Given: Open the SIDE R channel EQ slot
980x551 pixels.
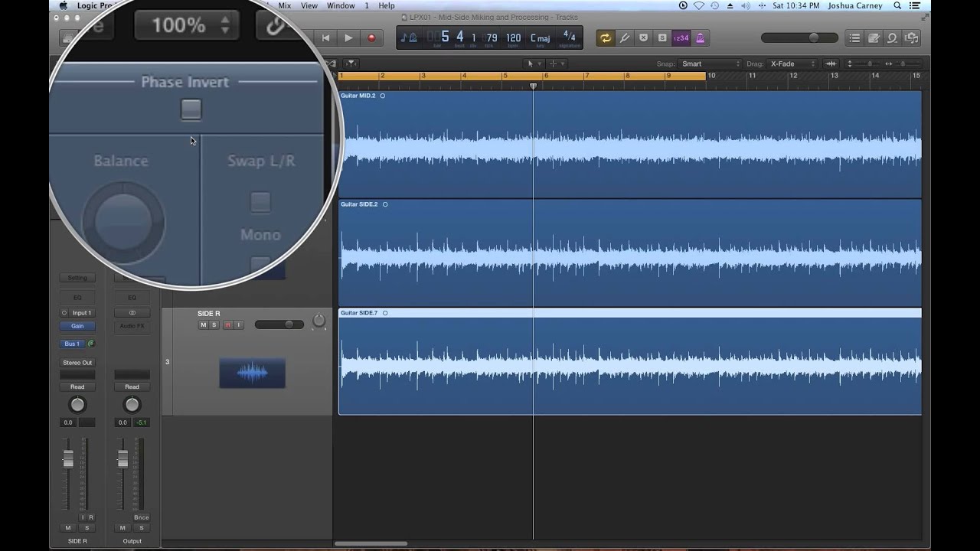Looking at the screenshot, I should coord(77,297).
